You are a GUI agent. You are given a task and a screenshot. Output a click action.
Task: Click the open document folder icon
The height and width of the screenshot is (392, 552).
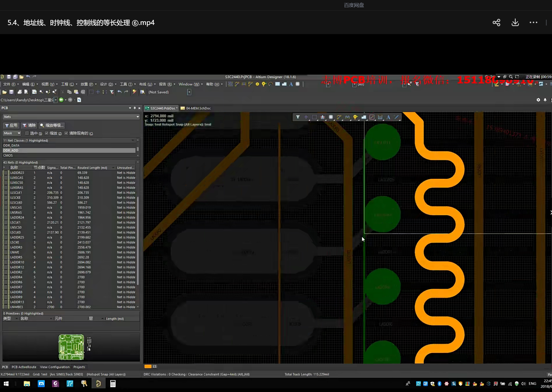click(5, 92)
